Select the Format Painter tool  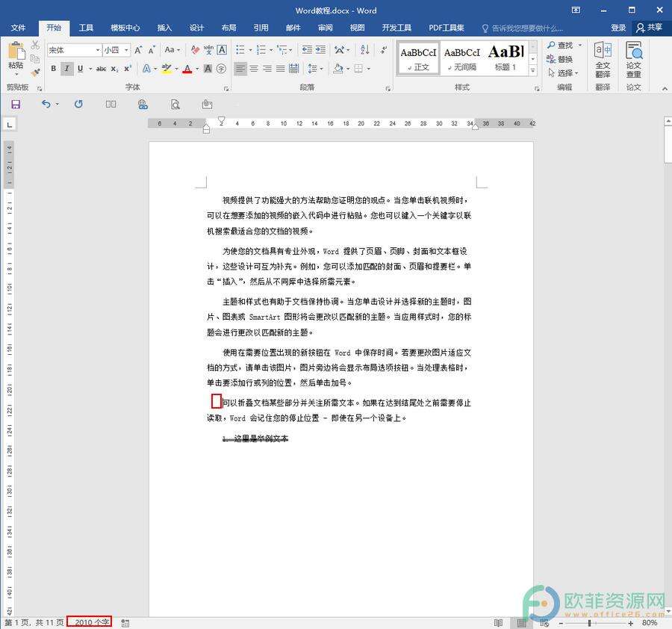(x=36, y=72)
